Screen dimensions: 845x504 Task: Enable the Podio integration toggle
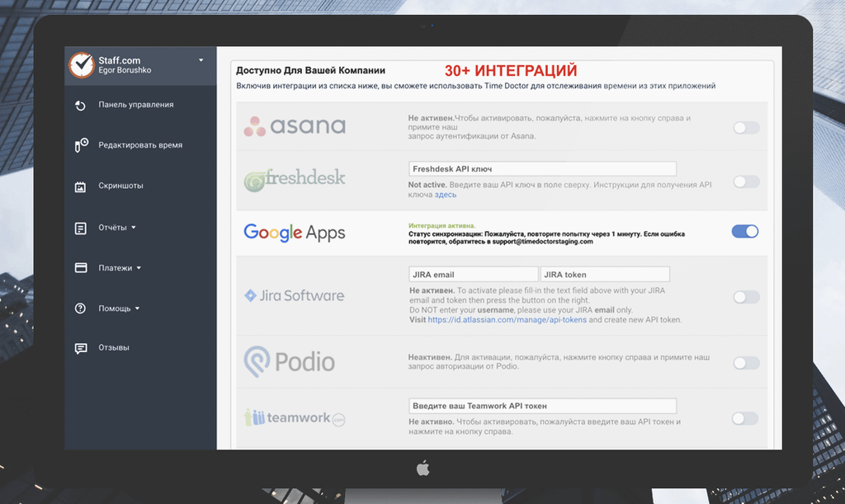click(746, 363)
